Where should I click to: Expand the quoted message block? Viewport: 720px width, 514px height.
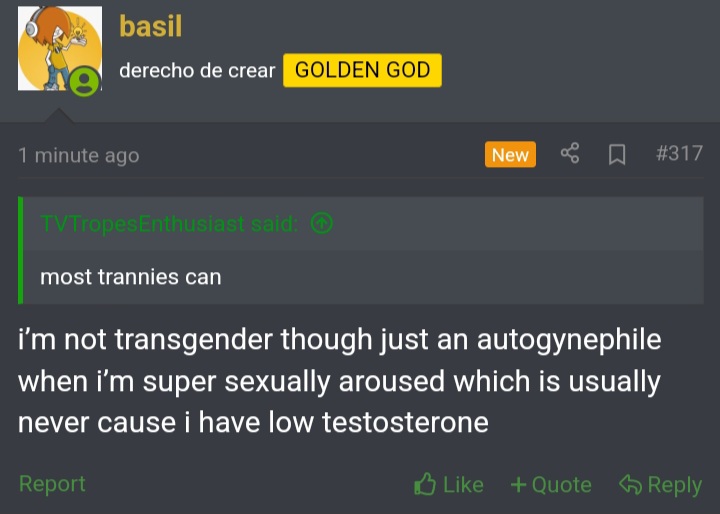tap(360, 276)
